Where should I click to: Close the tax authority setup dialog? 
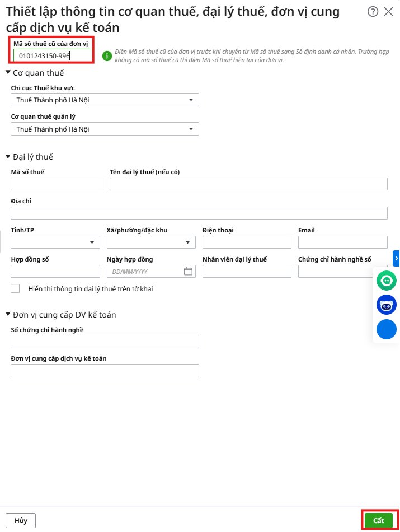389,11
